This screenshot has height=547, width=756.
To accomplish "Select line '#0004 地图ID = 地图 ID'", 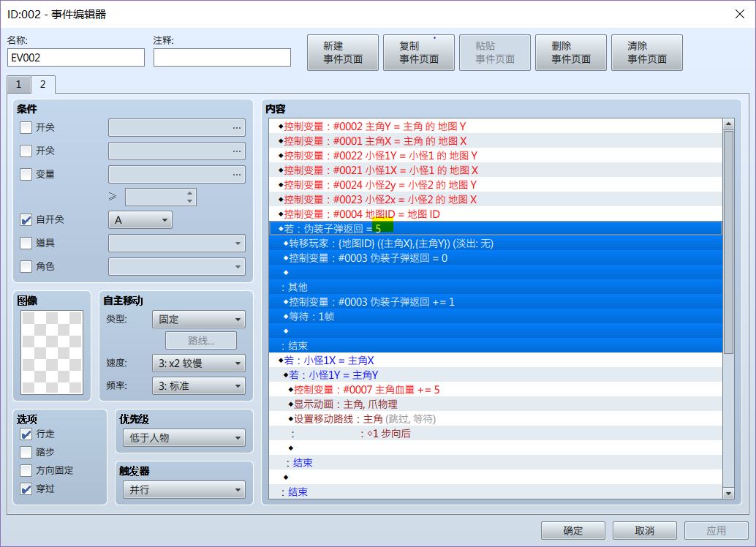I will [496, 214].
